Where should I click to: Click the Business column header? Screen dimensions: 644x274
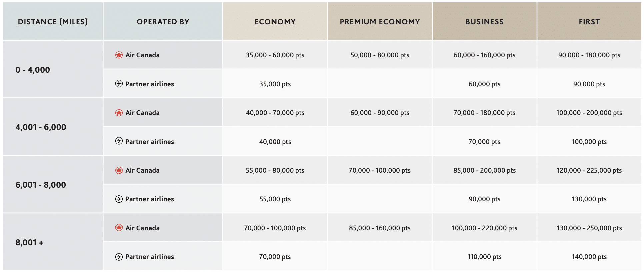pyautogui.click(x=484, y=22)
